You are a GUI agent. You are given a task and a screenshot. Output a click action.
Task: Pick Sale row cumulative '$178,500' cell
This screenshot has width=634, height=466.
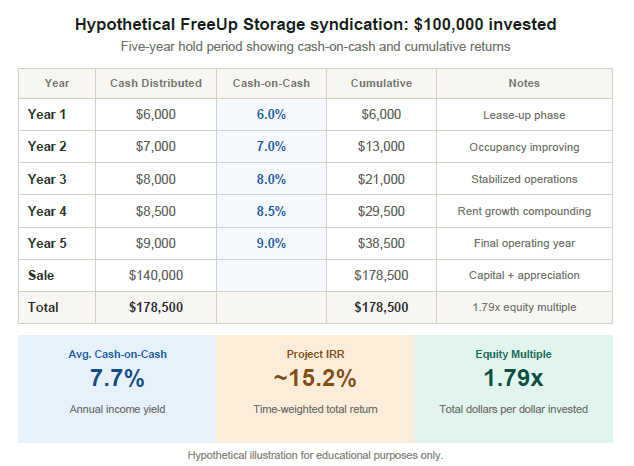tap(381, 275)
